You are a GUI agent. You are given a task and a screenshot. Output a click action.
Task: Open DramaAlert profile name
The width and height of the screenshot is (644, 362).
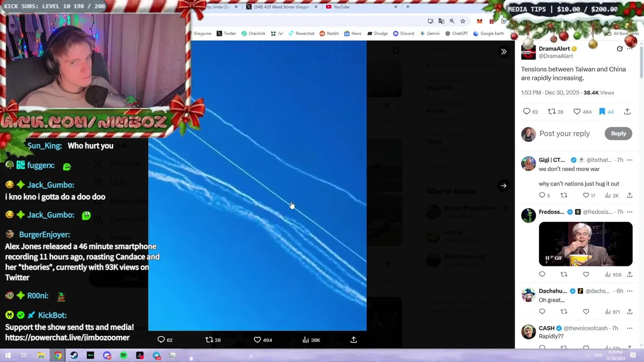click(x=554, y=49)
